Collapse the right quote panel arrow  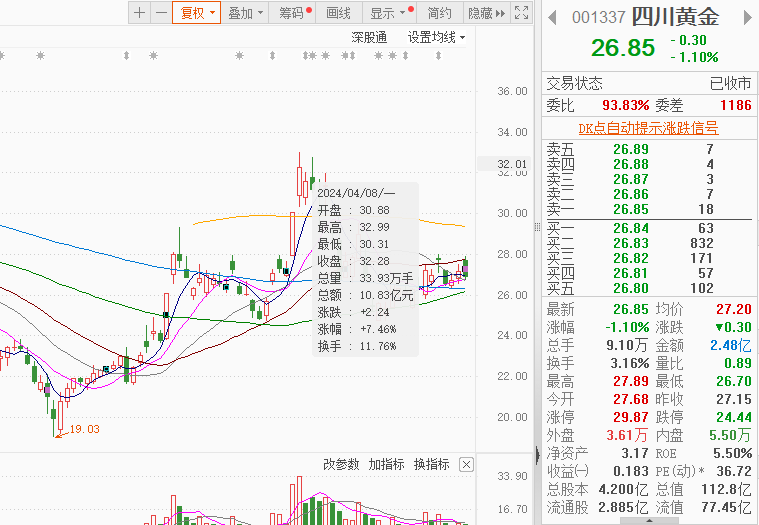[x=552, y=17]
